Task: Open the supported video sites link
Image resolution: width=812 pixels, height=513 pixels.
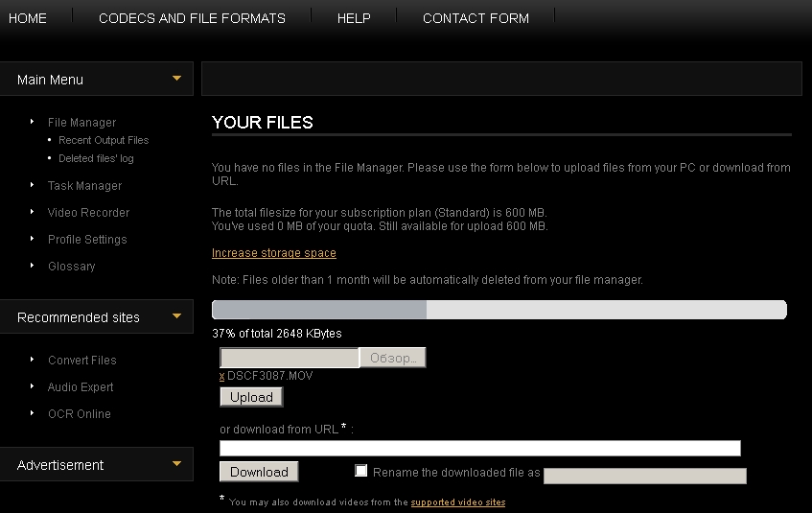Action: pos(458,502)
